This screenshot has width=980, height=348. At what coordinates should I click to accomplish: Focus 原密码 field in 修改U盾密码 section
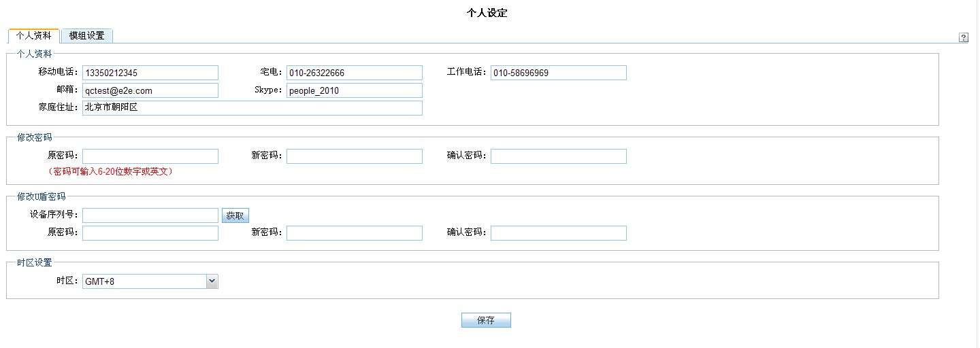tap(150, 233)
